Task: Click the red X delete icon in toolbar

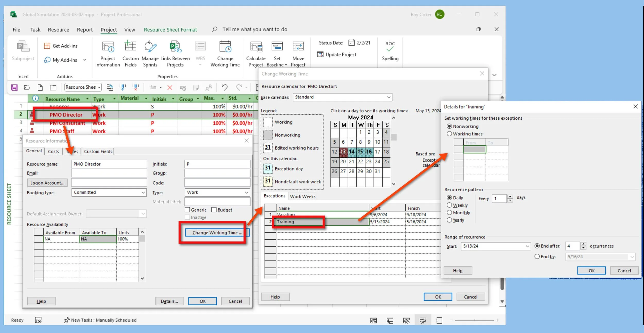Action: (170, 88)
